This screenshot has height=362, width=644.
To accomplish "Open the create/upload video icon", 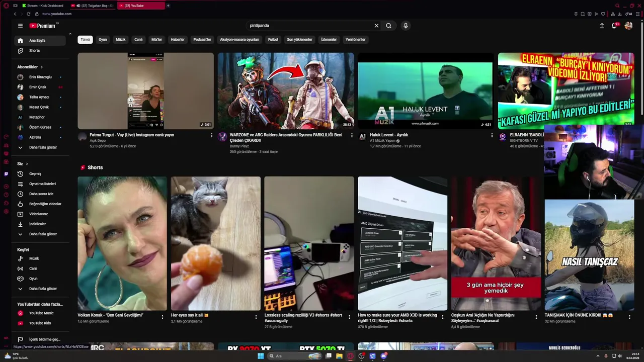I will click(602, 26).
